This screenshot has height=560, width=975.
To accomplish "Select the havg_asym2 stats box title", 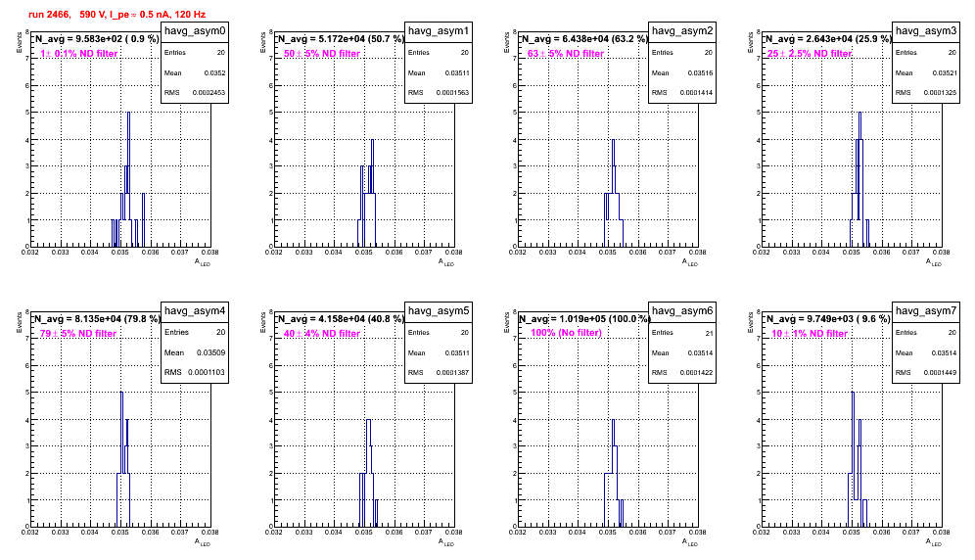I will tap(682, 31).
